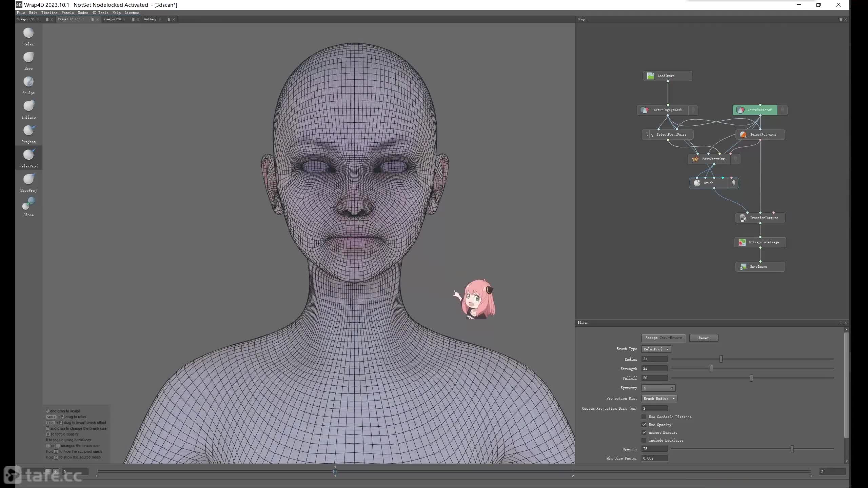The width and height of the screenshot is (868, 488).
Task: Click the timeline current frame marker
Action: (x=335, y=471)
